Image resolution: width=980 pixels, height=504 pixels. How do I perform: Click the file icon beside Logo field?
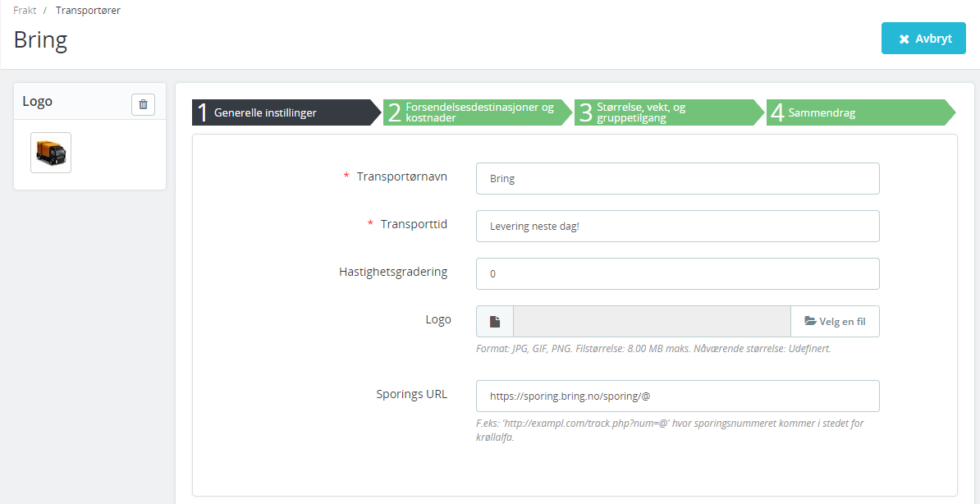tap(495, 322)
